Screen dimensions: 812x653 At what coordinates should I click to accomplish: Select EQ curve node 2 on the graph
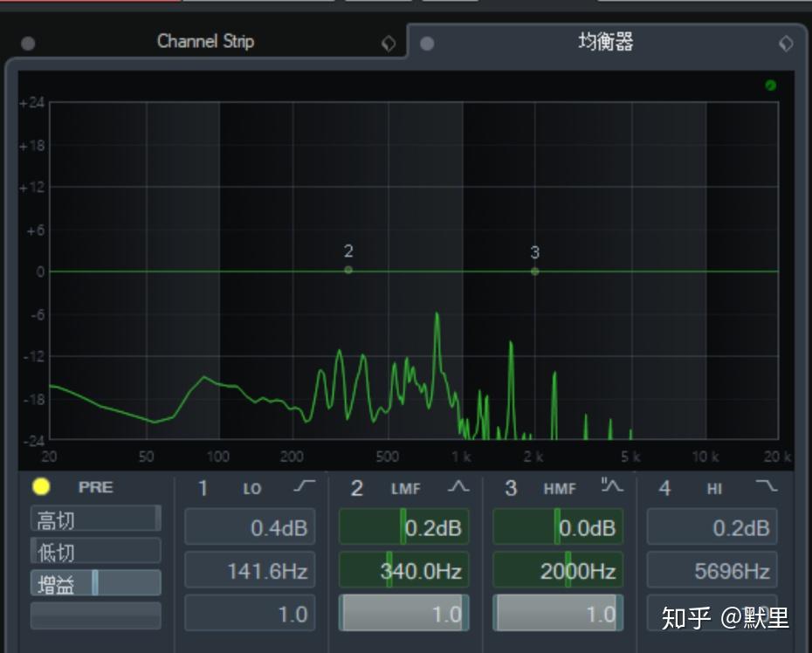[347, 271]
